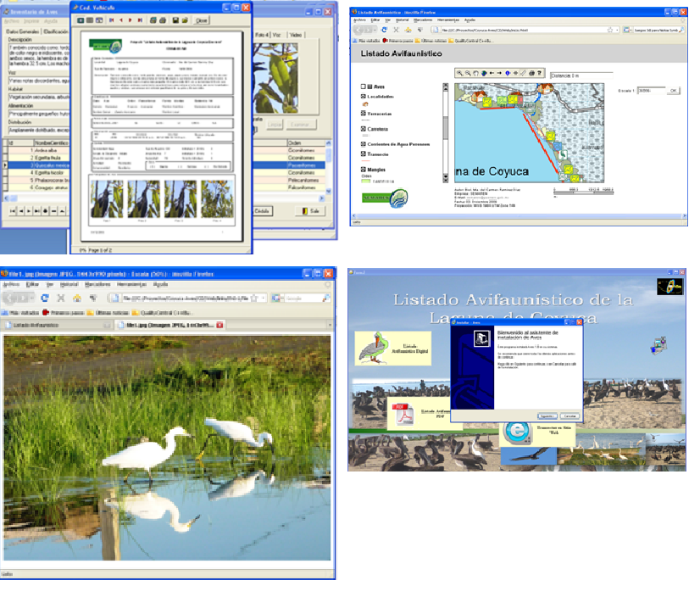Click the Escala input field

tap(651, 90)
